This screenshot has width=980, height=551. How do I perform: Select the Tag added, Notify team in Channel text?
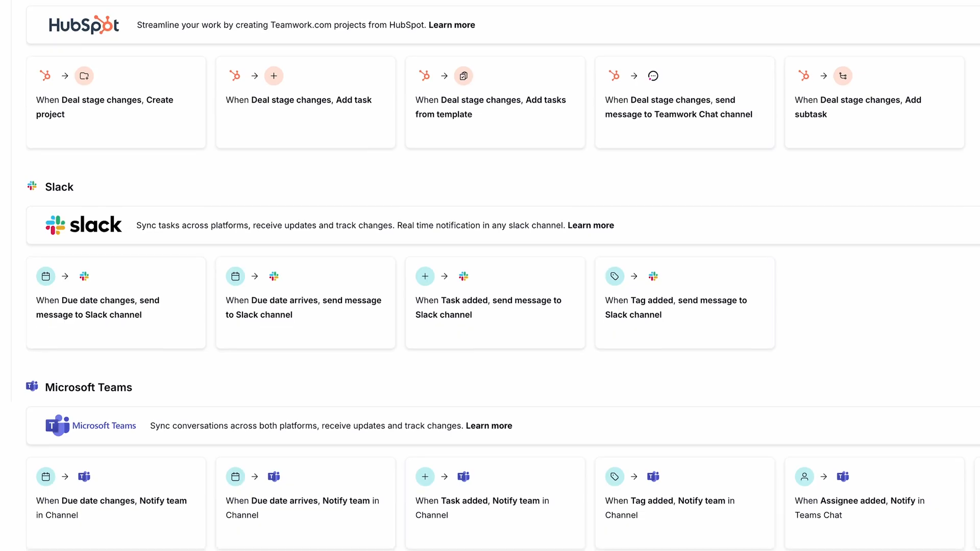670,508
